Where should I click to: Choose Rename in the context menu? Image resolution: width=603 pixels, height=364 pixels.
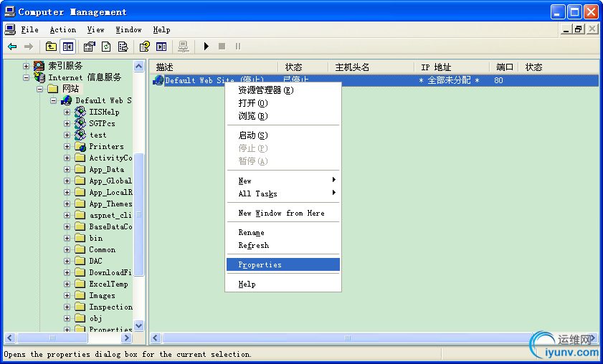(283, 233)
